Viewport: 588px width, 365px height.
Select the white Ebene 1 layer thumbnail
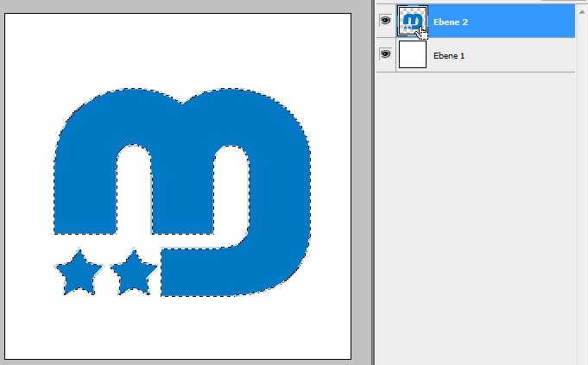pyautogui.click(x=412, y=54)
